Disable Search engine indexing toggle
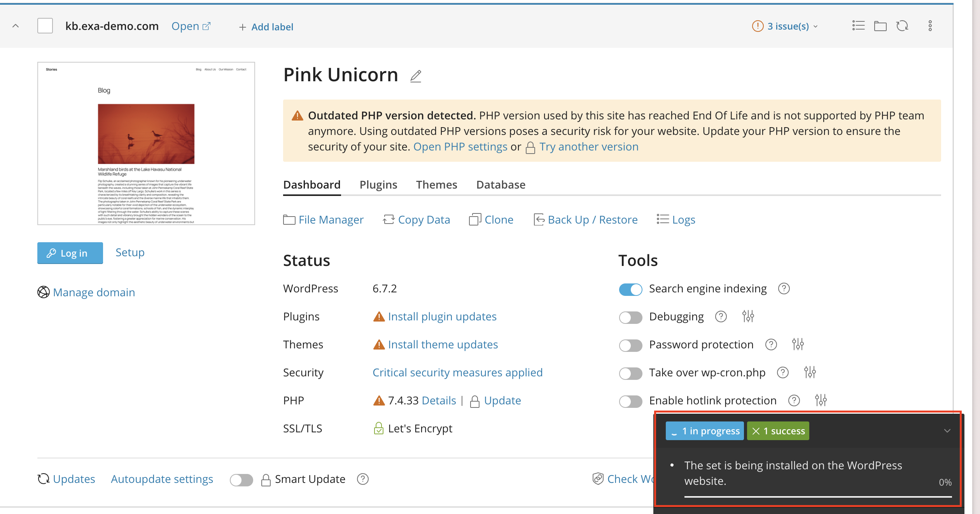The width and height of the screenshot is (980, 514). pyautogui.click(x=630, y=289)
